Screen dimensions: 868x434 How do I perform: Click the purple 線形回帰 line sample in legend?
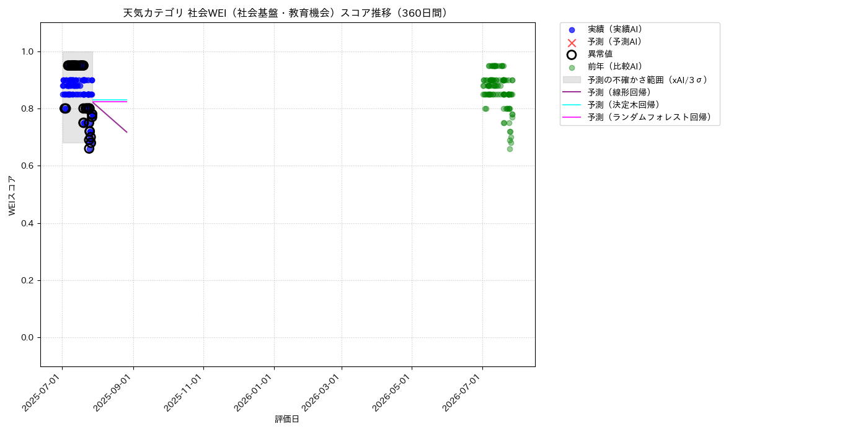572,92
